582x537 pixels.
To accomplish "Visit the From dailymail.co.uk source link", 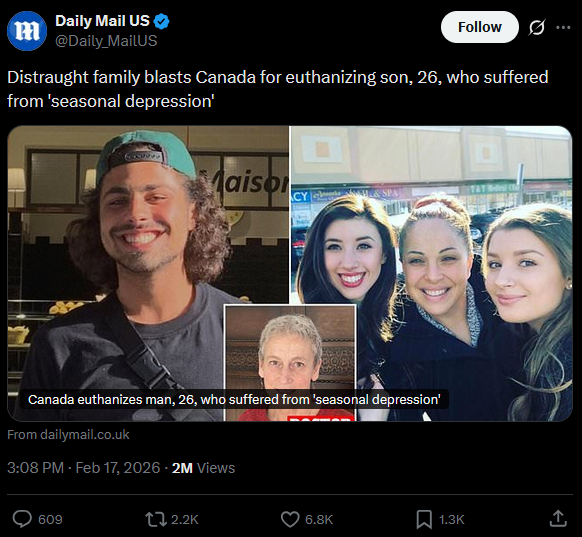I will (x=68, y=435).
